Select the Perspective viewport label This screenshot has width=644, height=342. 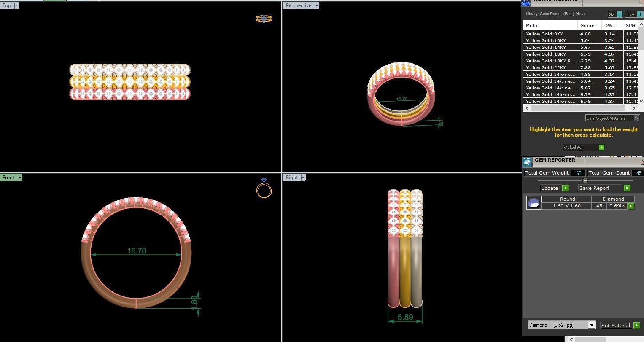click(299, 5)
